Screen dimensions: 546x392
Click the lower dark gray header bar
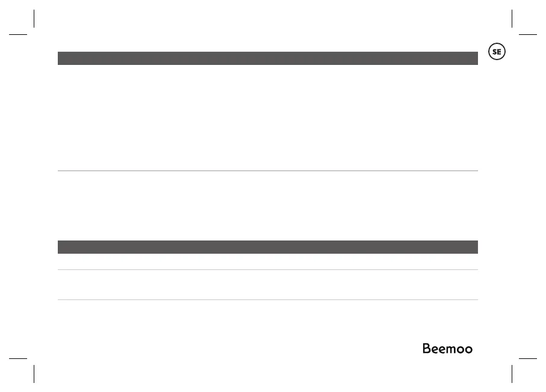267,247
